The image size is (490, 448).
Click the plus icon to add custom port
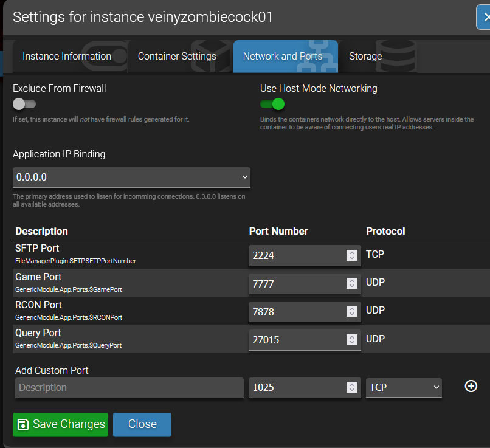[471, 387]
